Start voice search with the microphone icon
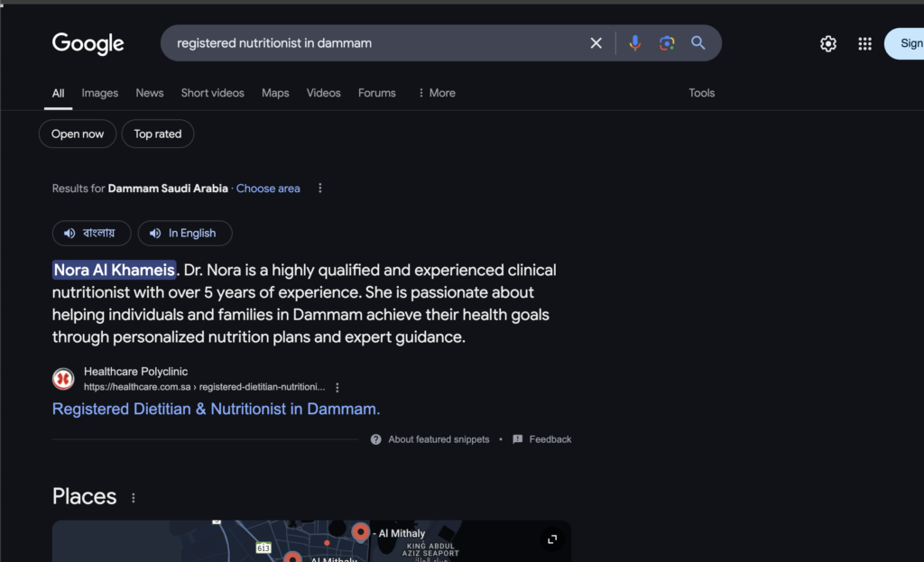This screenshot has height=562, width=924. pyautogui.click(x=634, y=43)
